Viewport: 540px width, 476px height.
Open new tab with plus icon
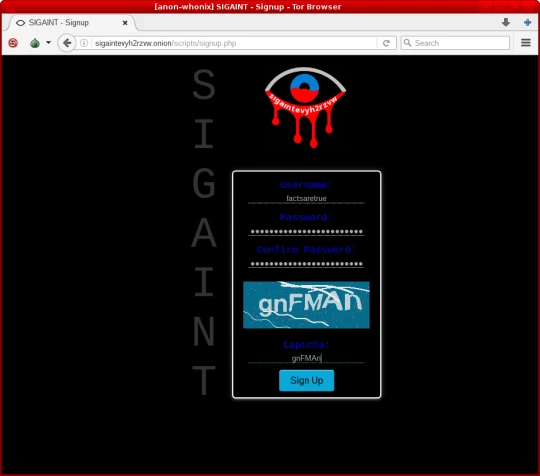(x=527, y=22)
